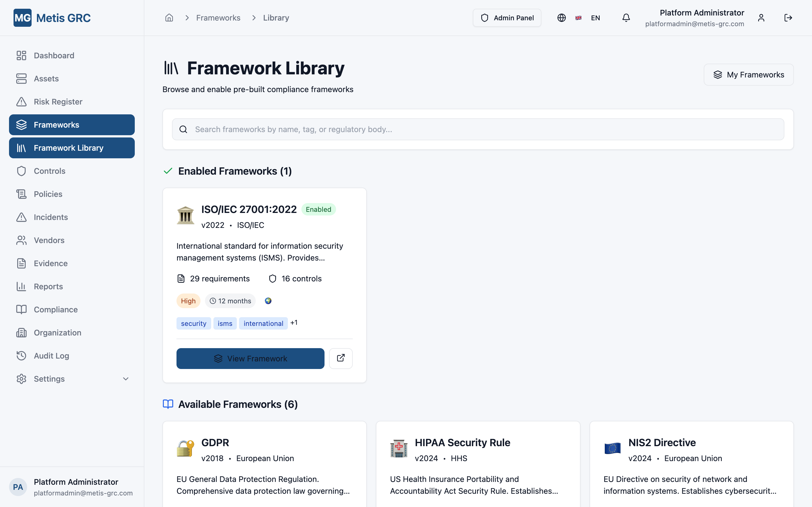Open the EN language dropdown
The height and width of the screenshot is (507, 812).
tap(595, 17)
